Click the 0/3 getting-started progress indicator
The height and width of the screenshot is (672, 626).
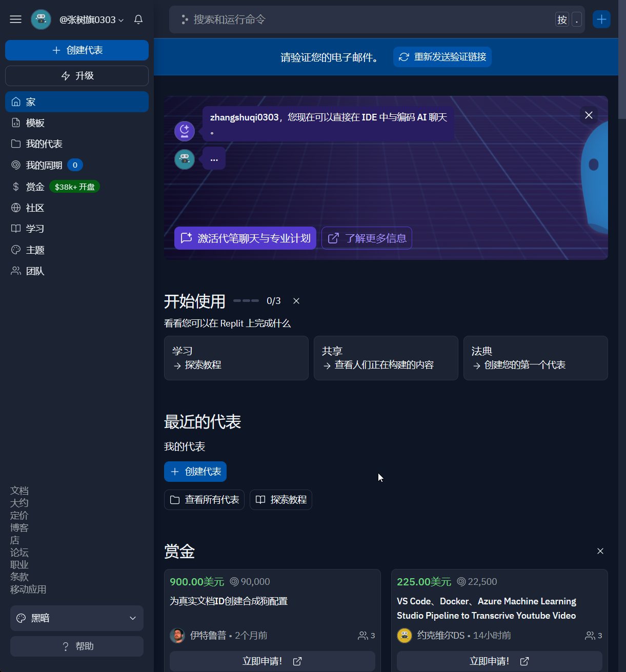[273, 301]
